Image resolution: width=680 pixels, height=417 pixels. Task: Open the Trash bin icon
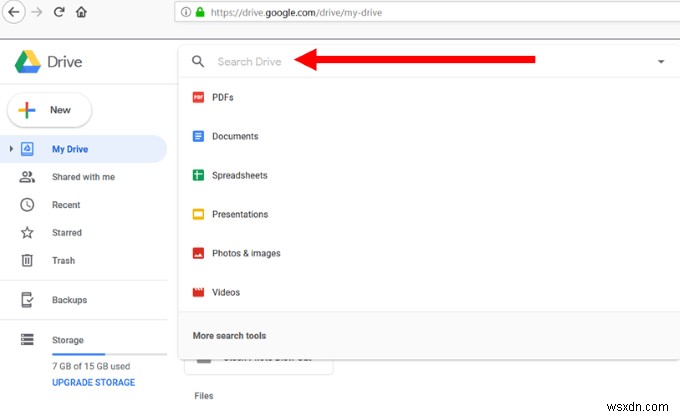pos(28,261)
